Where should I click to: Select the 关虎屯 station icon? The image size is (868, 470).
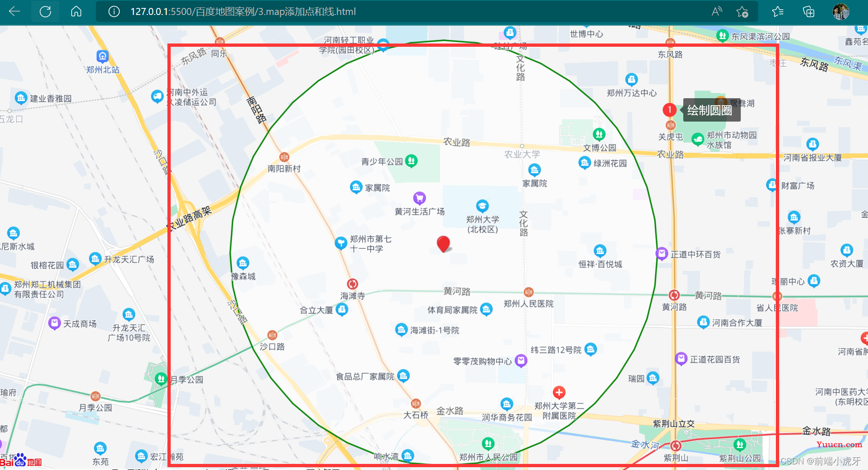(x=671, y=125)
